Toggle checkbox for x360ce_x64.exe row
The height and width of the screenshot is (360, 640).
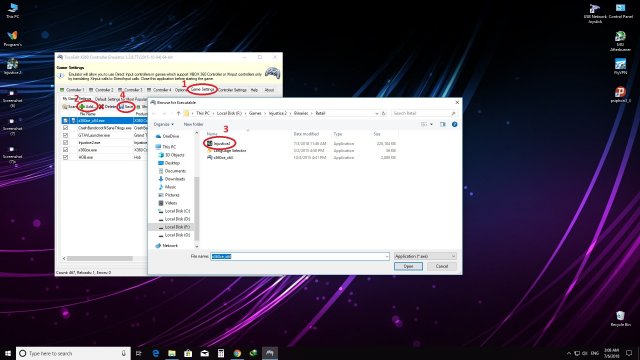65,121
